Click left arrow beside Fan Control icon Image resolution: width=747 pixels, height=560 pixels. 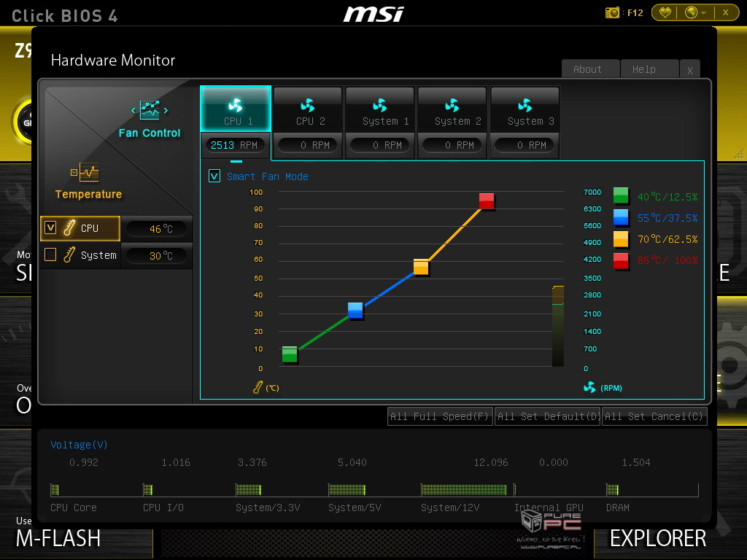(x=133, y=111)
